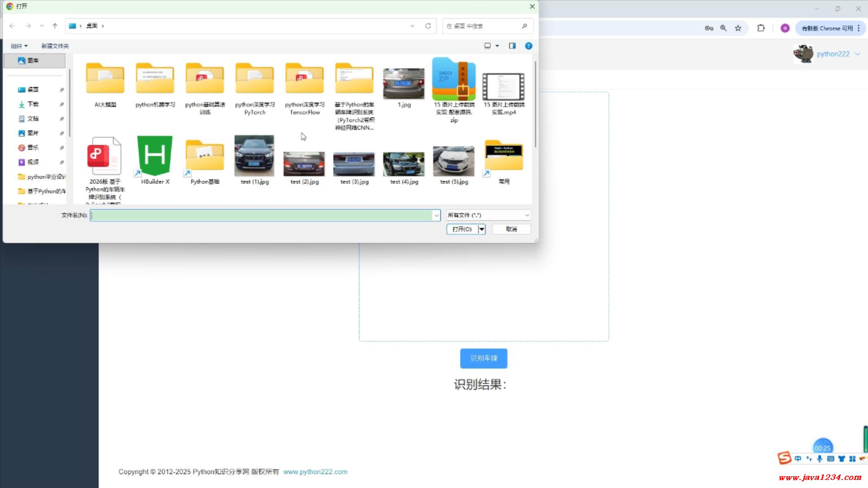Click the Chrome bookmark star icon
The width and height of the screenshot is (868, 488).
pyautogui.click(x=738, y=28)
